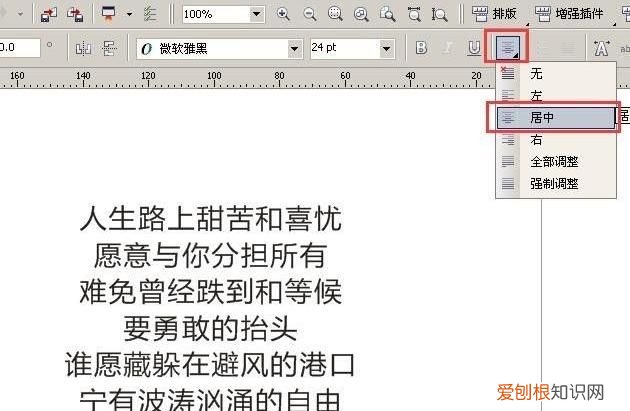Choose 左 alignment option
630x411 pixels.
tap(556, 96)
